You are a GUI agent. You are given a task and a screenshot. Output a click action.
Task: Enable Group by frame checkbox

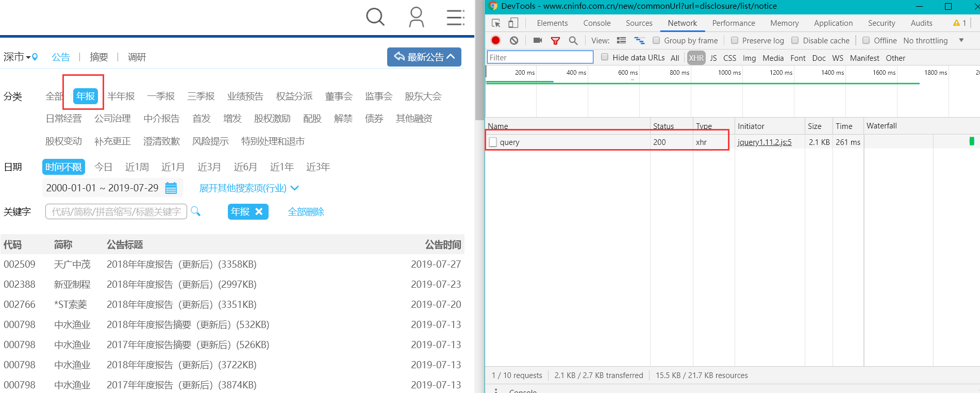coord(656,40)
